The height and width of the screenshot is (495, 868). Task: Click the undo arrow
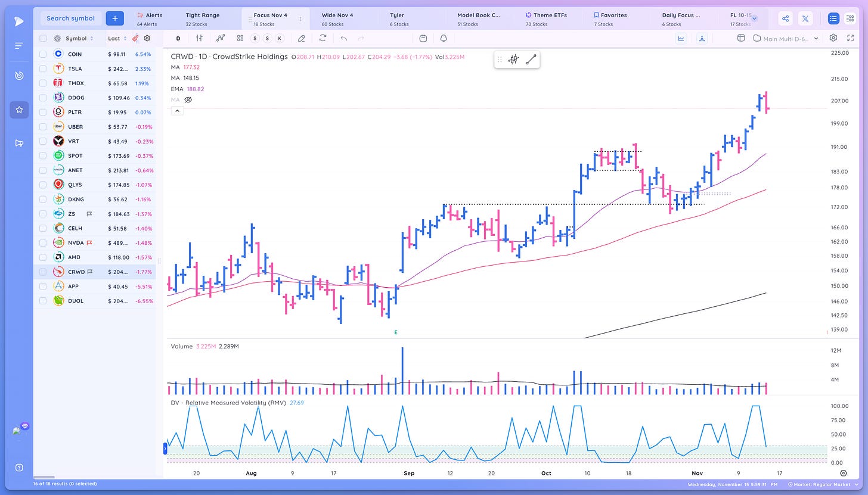(x=343, y=38)
